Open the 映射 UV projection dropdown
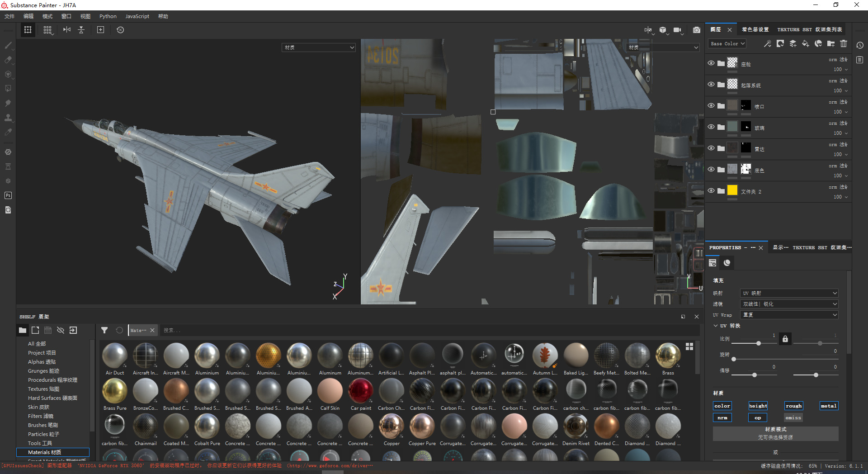Image resolution: width=868 pixels, height=474 pixels. pyautogui.click(x=789, y=293)
